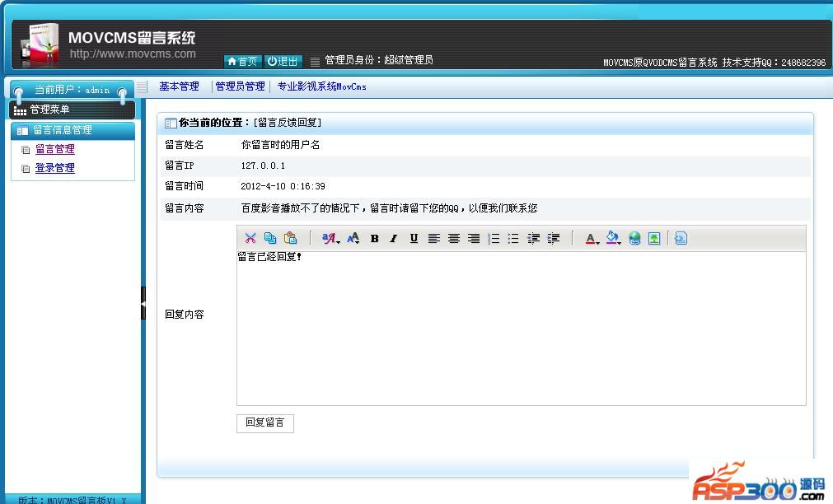Open the text color picker

click(x=592, y=239)
